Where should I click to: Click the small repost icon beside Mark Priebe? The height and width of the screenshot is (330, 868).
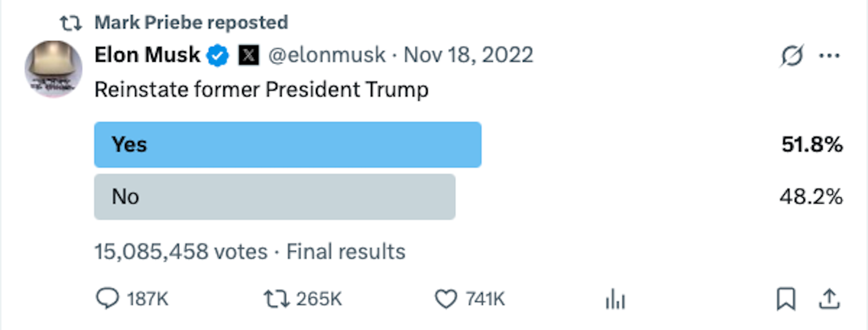click(70, 23)
